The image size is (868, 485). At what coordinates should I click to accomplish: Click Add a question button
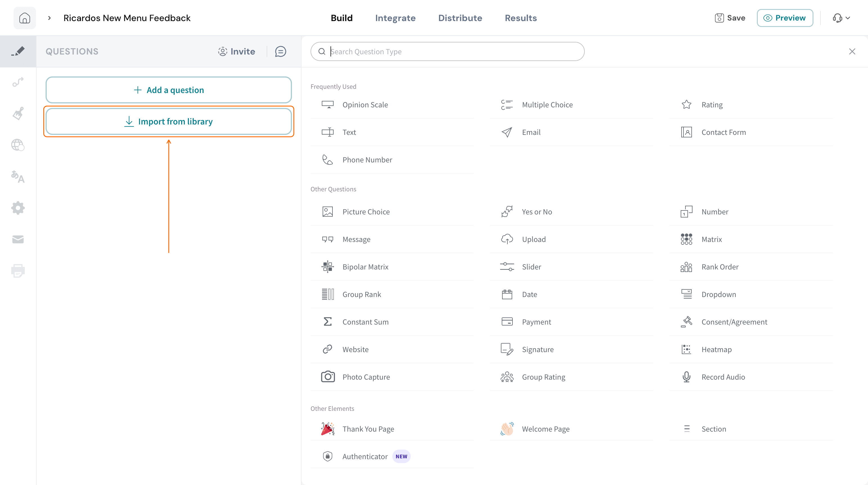pos(168,90)
